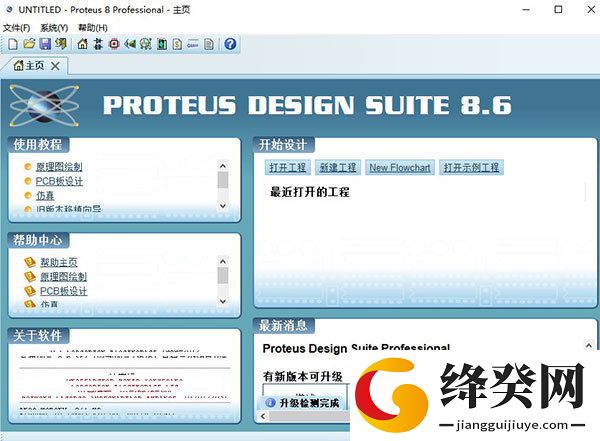Image resolution: width=600 pixels, height=441 pixels.
Task: Open the PCB板设计 tutorial link
Action: [59, 181]
